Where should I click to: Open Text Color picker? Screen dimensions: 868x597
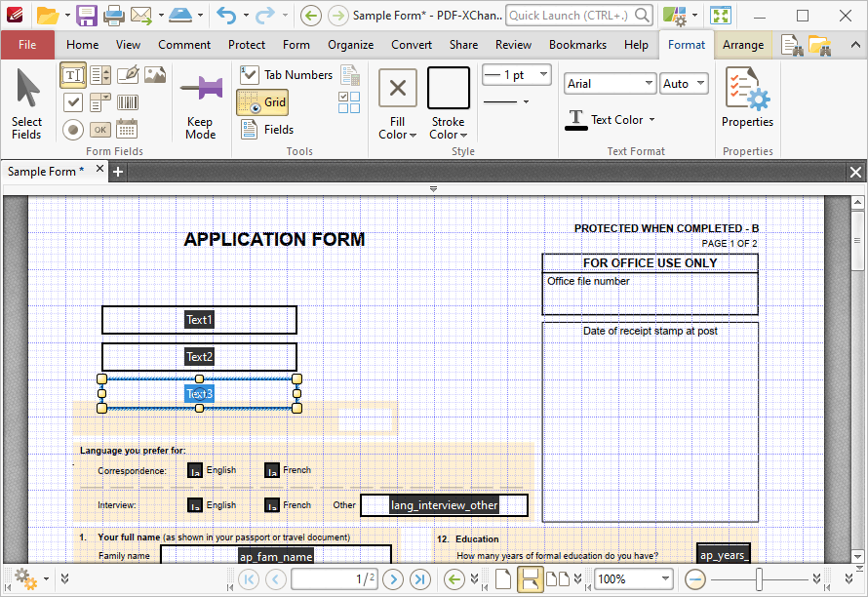610,120
